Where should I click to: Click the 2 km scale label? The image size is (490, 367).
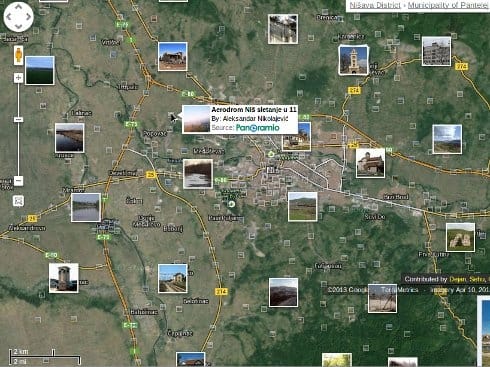(21, 352)
